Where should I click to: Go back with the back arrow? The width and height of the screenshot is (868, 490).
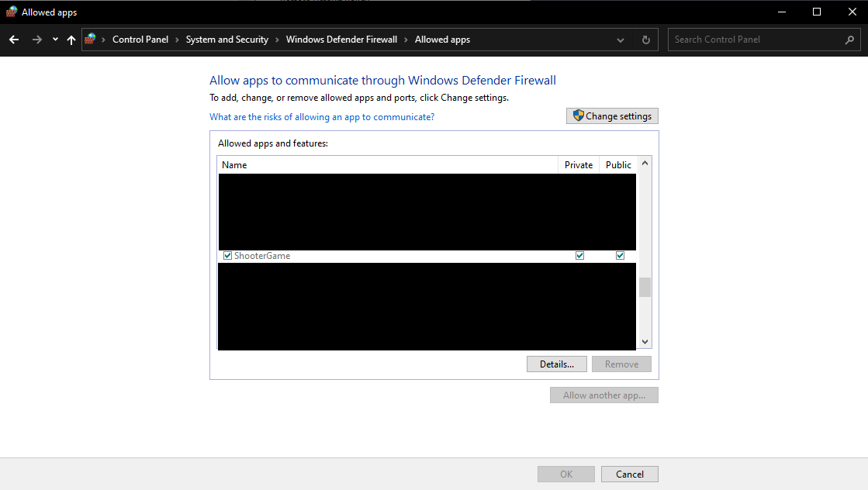click(x=15, y=40)
